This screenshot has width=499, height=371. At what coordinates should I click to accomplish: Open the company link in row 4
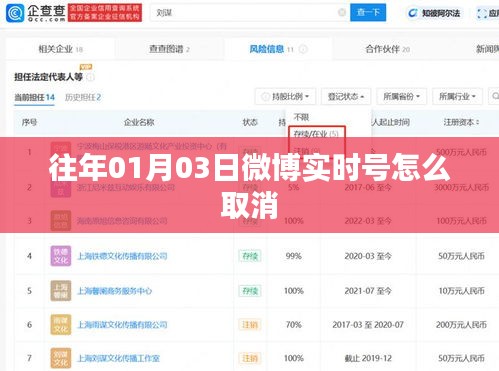pos(122,256)
